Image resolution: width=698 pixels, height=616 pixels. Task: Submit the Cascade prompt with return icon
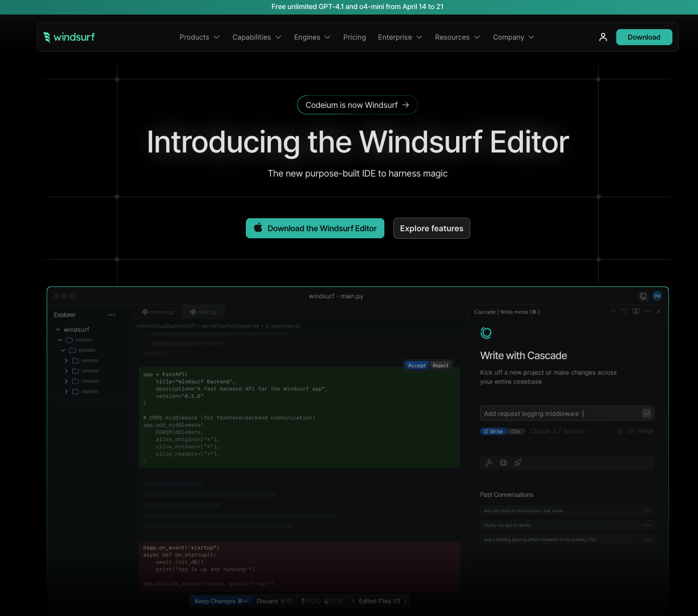pos(647,413)
